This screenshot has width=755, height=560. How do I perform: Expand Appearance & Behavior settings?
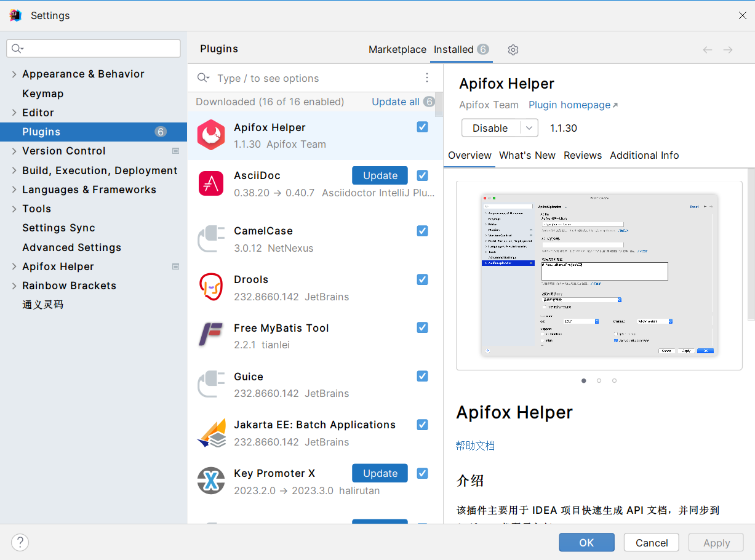point(14,74)
